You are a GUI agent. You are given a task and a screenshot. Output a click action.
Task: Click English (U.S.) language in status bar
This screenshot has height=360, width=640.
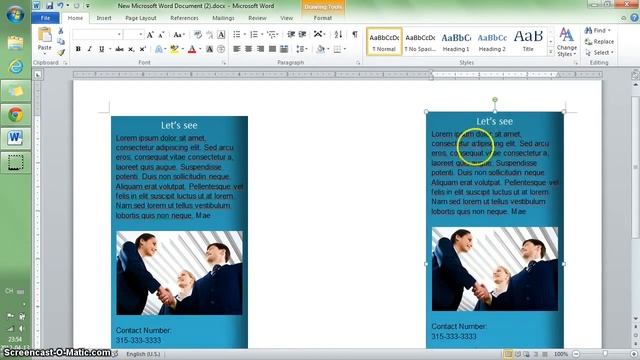click(x=143, y=354)
